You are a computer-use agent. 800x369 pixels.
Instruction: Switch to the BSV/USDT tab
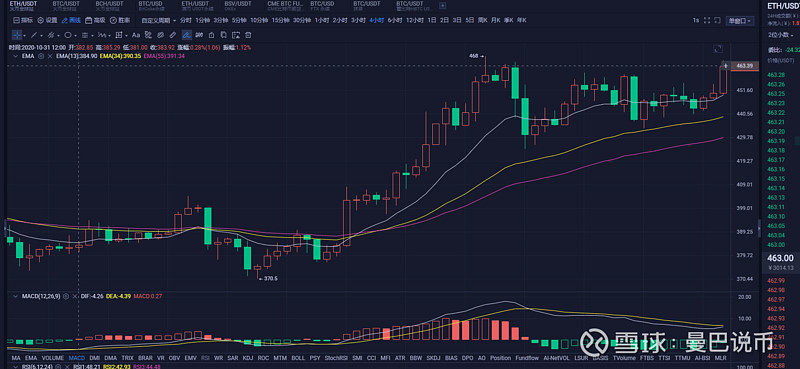238,6
